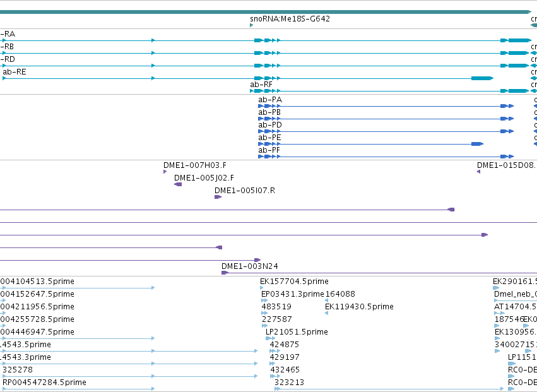
Task: Click the 483519 feature label
Action: click(276, 307)
